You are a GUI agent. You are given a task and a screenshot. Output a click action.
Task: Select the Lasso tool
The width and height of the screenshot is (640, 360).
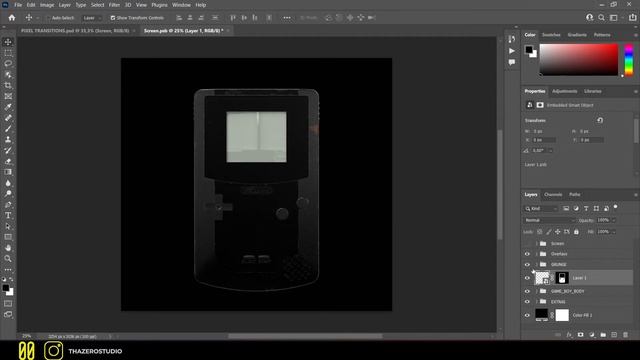pyautogui.click(x=8, y=64)
